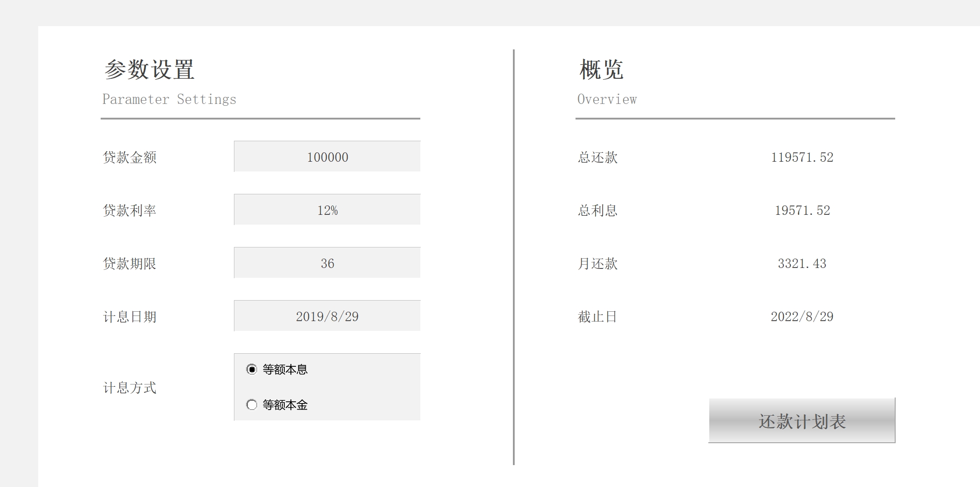The image size is (980, 487).
Task: Click the 截止日 value 2022/8/29
Action: [802, 317]
